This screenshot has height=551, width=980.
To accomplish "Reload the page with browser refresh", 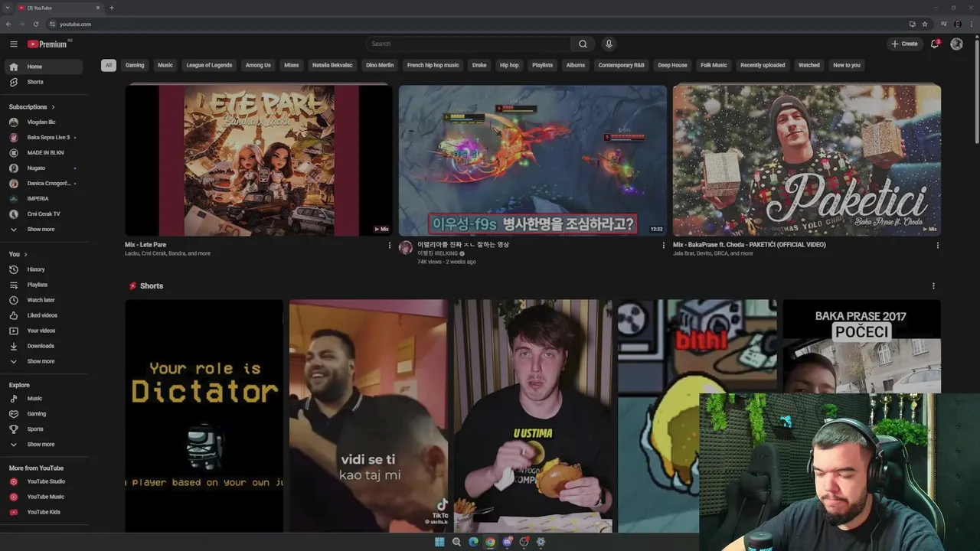I will (35, 24).
